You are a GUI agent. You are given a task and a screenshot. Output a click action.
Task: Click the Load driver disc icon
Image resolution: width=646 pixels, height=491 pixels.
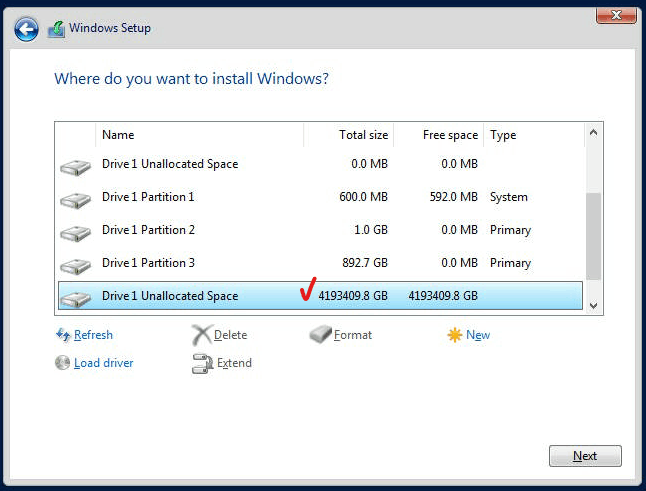pos(62,363)
